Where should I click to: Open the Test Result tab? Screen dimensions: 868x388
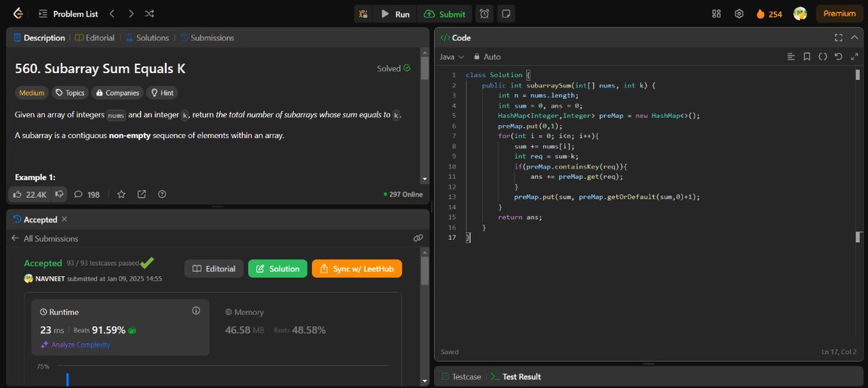(515, 376)
